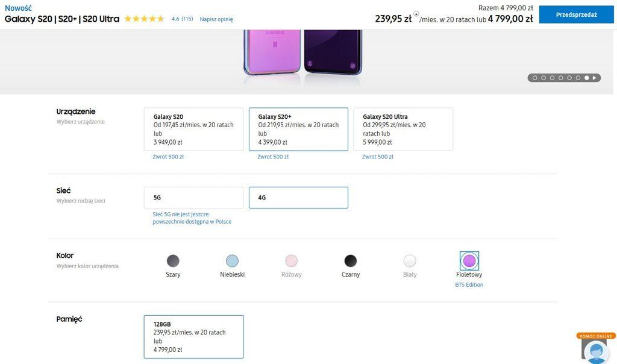
Task: Choose the Czarny color swatch
Action: point(350,261)
